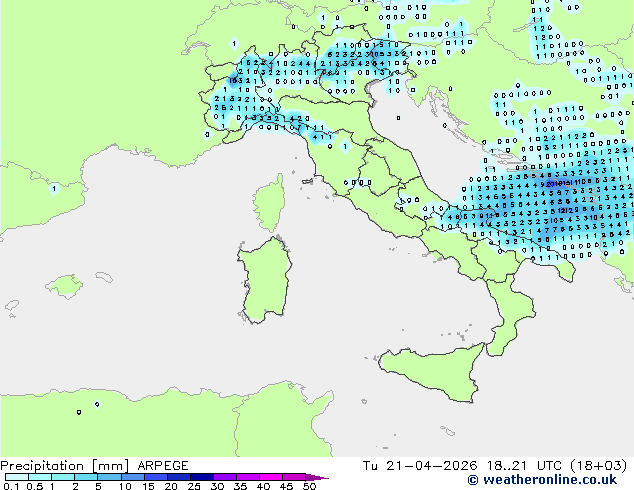The height and width of the screenshot is (490, 634).
Task: Click the 'Precipitation [mm]' title text
Action: [x=64, y=466]
